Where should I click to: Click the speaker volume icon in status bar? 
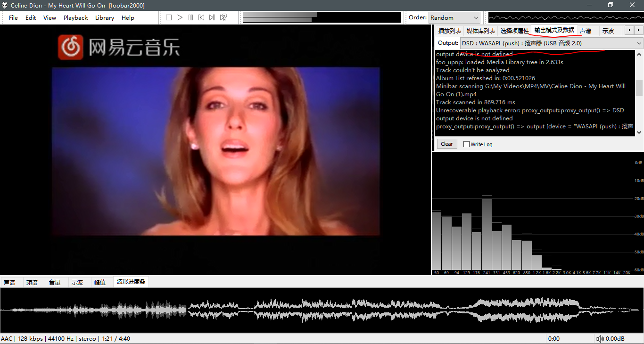[x=600, y=339]
